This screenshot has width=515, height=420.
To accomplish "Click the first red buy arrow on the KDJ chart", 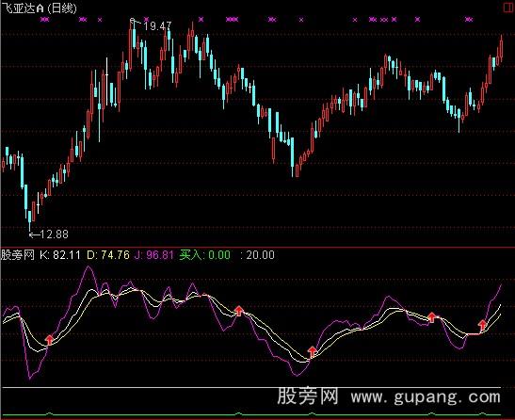I will 49,339.
